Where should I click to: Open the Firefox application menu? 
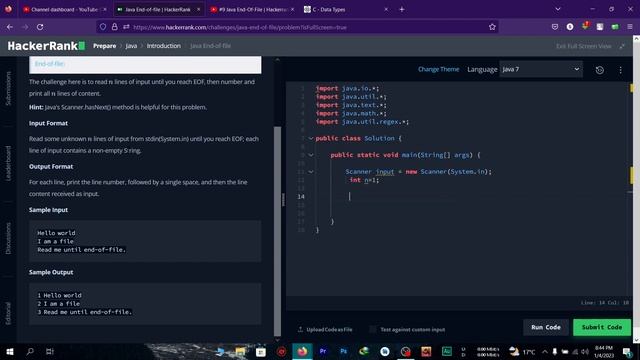[x=630, y=27]
